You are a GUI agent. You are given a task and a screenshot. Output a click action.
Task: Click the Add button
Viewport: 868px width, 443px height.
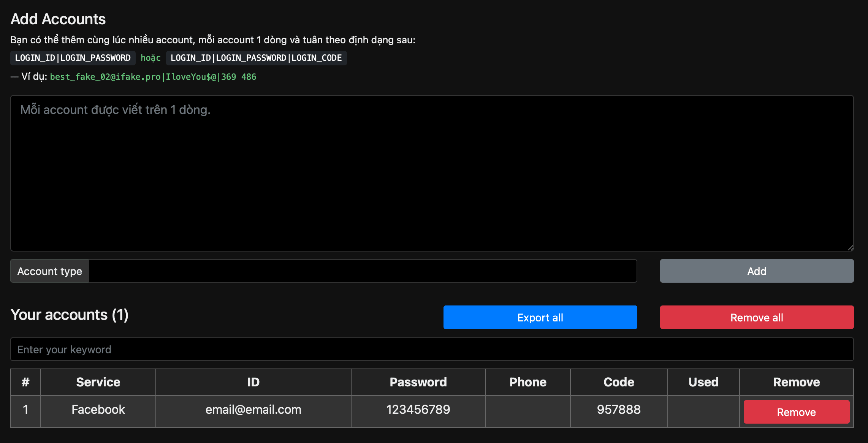click(x=756, y=271)
